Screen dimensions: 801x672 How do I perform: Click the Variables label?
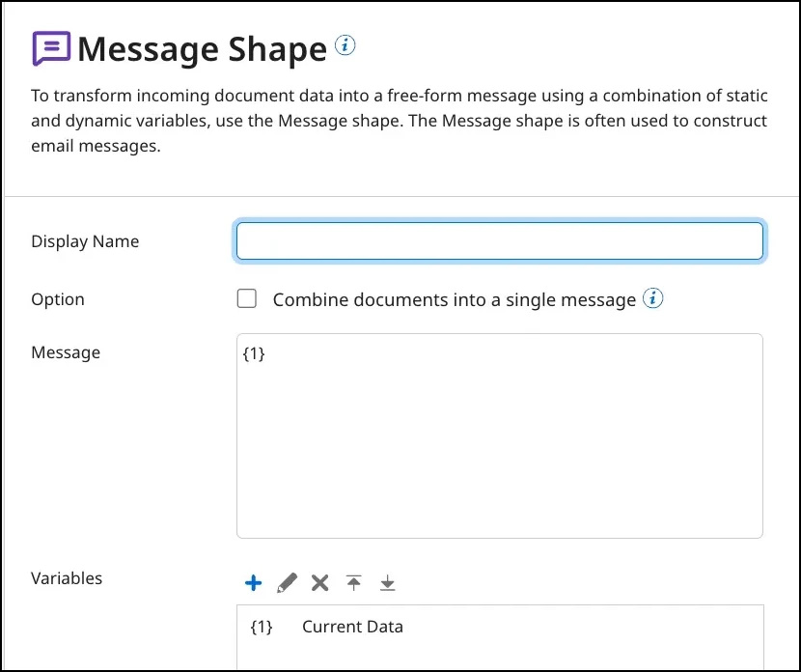[x=65, y=577]
